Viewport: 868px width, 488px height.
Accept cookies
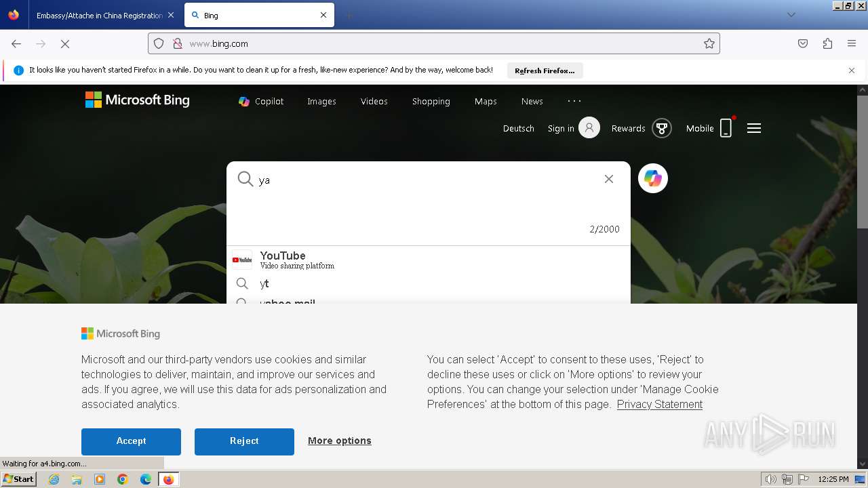pyautogui.click(x=131, y=441)
